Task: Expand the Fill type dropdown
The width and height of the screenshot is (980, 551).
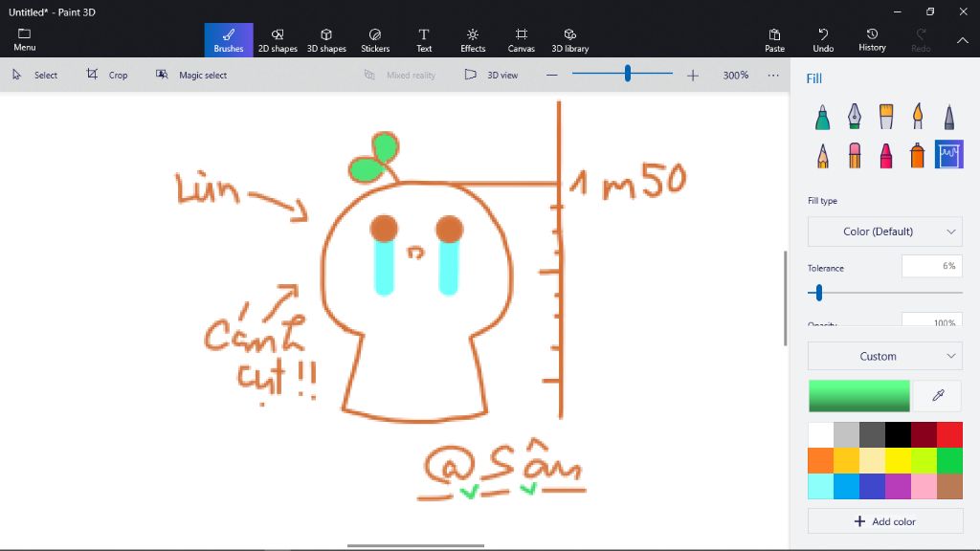Action: coord(885,231)
